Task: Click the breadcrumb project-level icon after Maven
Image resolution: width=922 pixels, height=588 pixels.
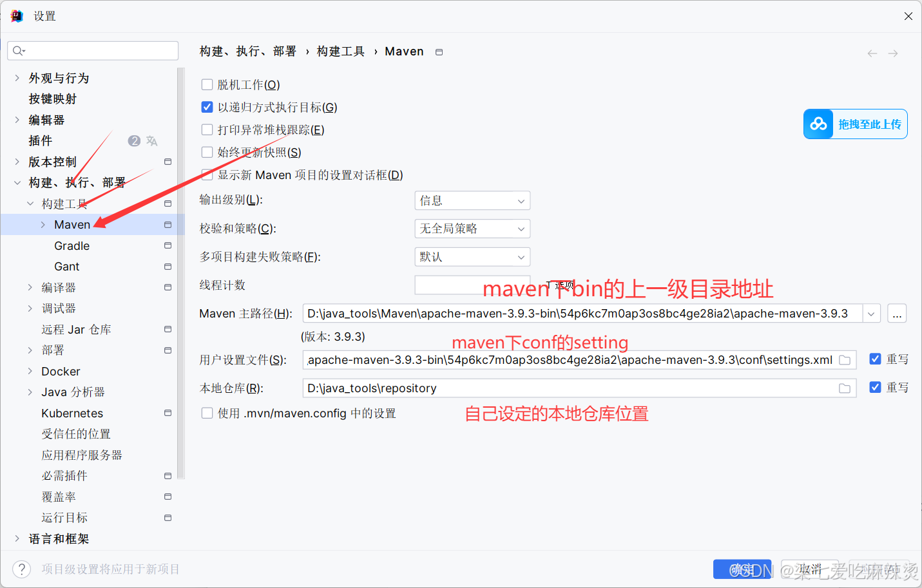Action: click(439, 52)
